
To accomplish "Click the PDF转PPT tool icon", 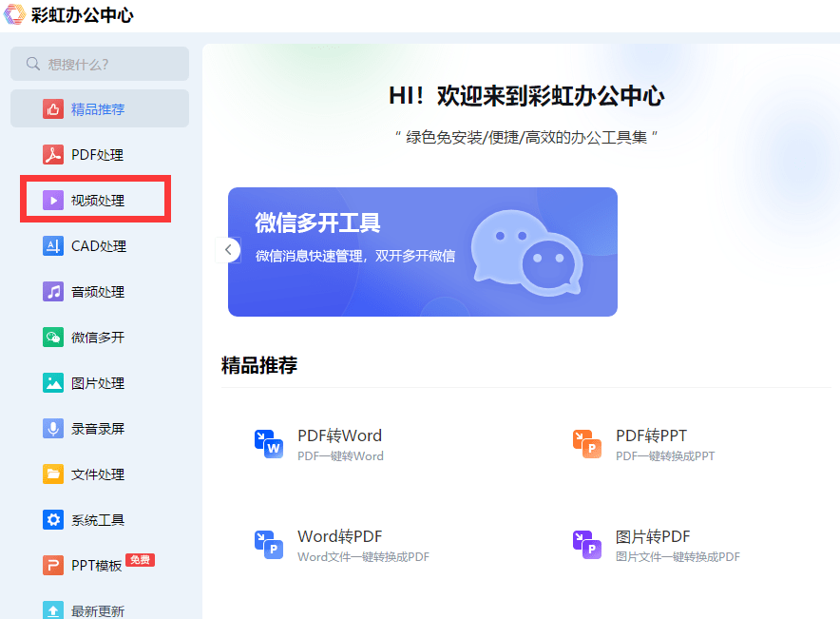I will click(587, 444).
